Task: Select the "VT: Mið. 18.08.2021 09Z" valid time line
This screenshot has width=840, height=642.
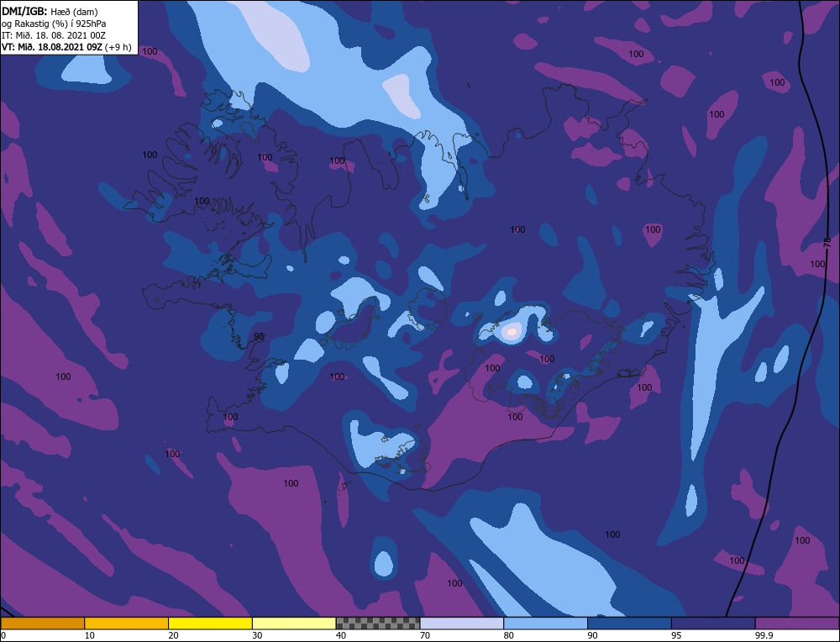Action: point(66,47)
